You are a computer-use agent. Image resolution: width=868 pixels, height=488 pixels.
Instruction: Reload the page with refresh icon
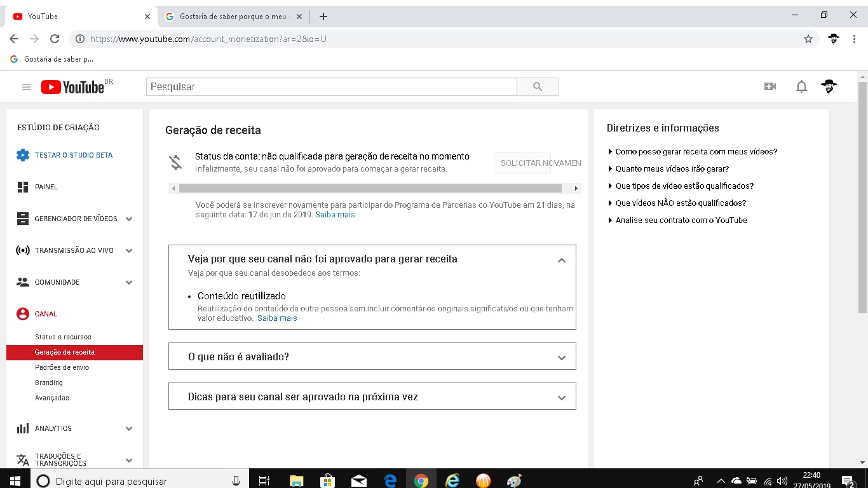[x=55, y=39]
